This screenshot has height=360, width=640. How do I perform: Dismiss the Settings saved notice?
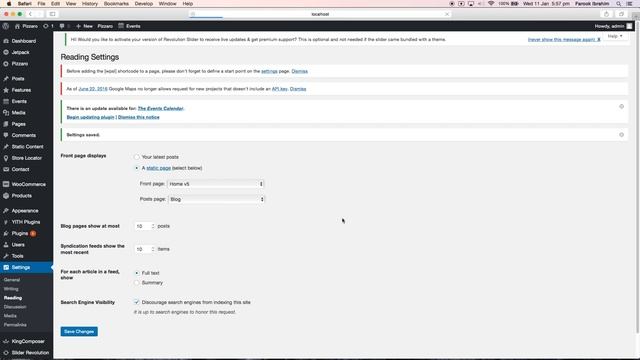pyautogui.click(x=621, y=135)
